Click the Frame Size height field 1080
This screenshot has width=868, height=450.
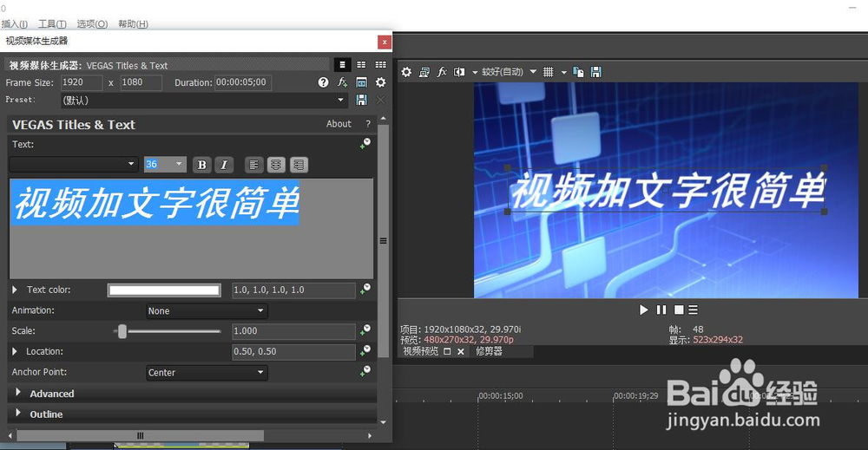141,82
